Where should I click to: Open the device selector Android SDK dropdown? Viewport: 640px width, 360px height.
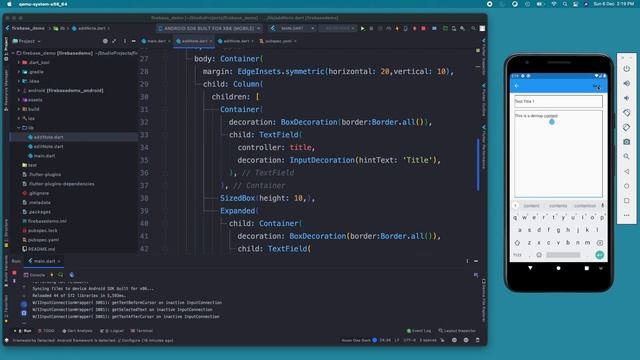209,28
